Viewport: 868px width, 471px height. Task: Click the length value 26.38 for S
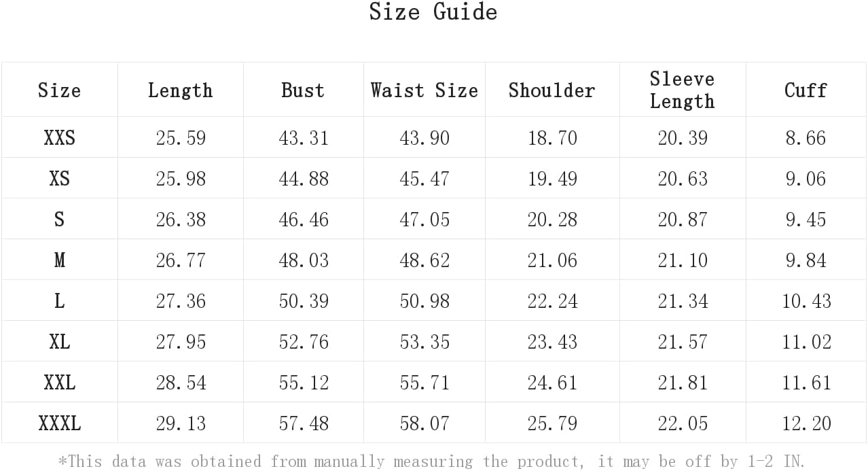(181, 220)
